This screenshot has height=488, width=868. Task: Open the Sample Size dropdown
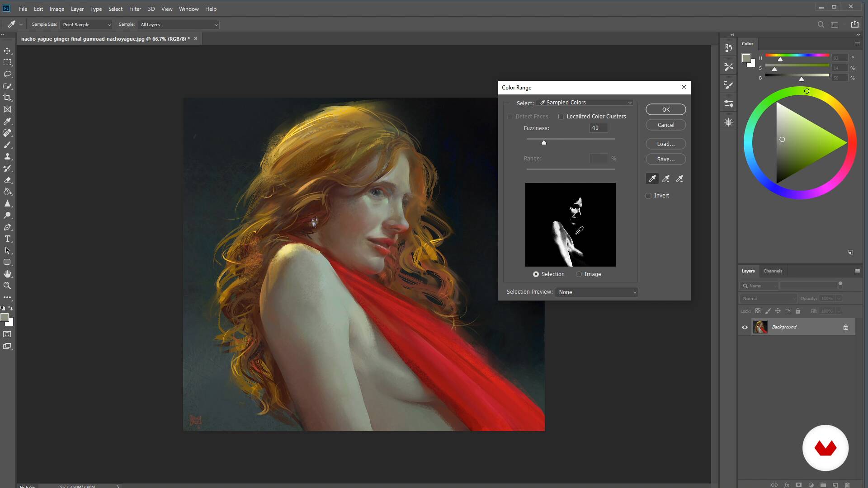pos(86,24)
